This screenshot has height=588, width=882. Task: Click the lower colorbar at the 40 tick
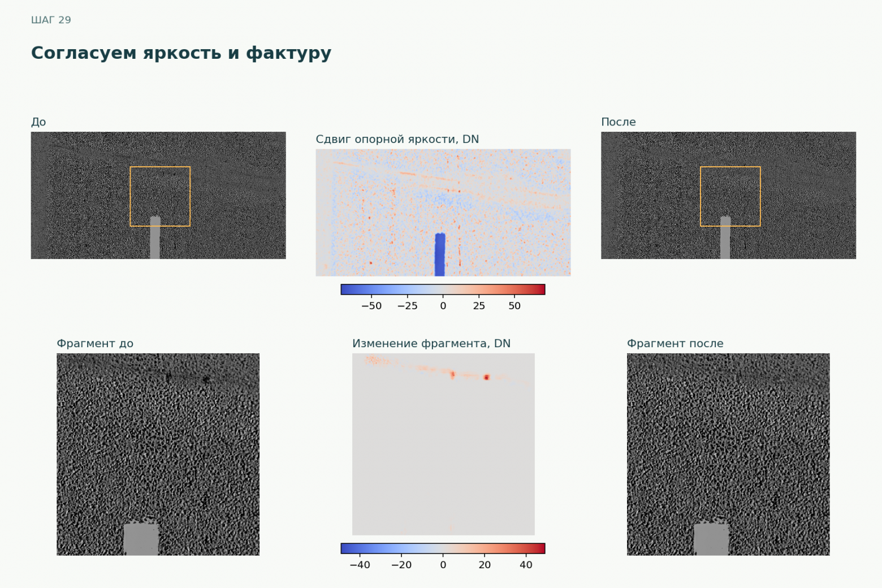point(526,548)
